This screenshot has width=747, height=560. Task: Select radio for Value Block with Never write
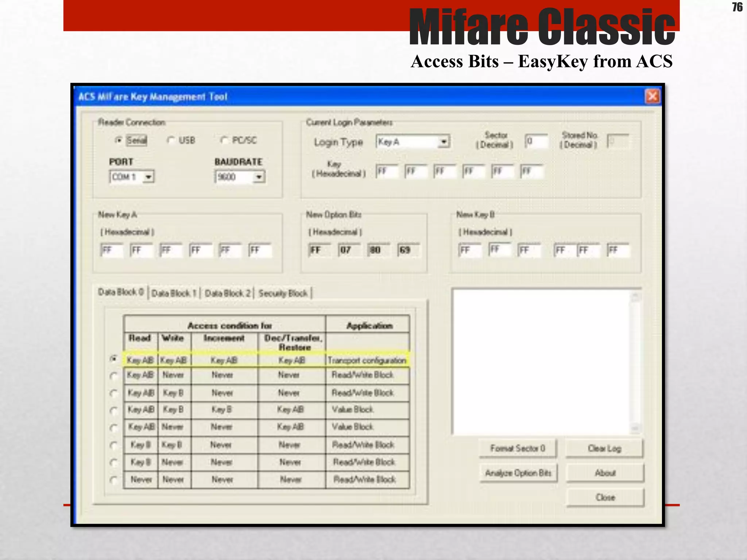click(114, 428)
